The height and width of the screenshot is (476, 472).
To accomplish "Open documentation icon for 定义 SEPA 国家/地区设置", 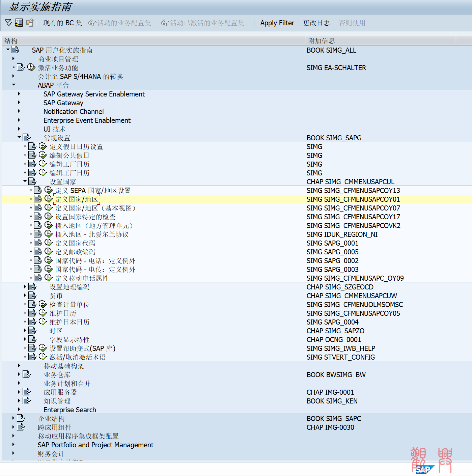I will [38, 190].
